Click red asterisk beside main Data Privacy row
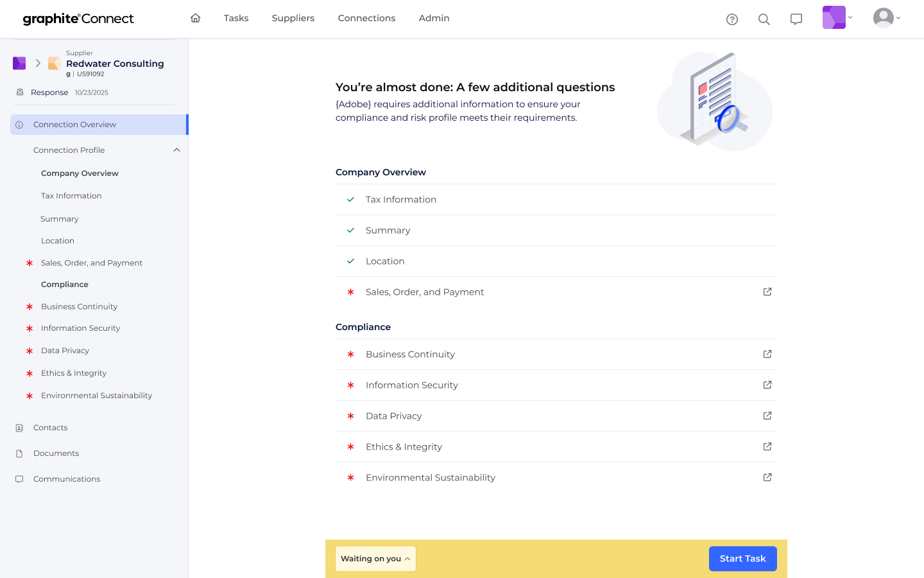924x578 pixels. point(351,416)
